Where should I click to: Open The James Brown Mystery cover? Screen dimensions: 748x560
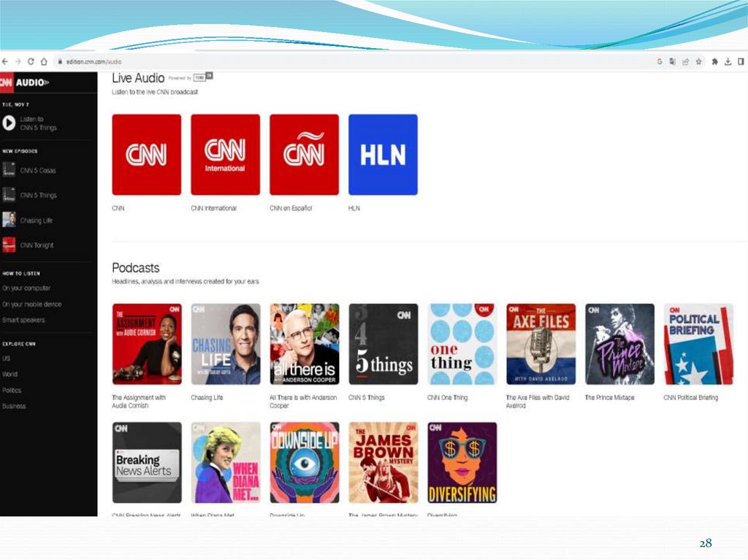click(x=383, y=462)
